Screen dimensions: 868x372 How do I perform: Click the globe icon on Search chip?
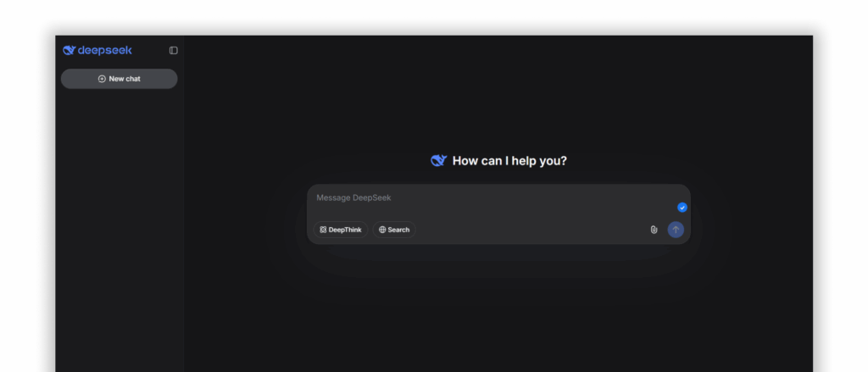[x=382, y=230]
